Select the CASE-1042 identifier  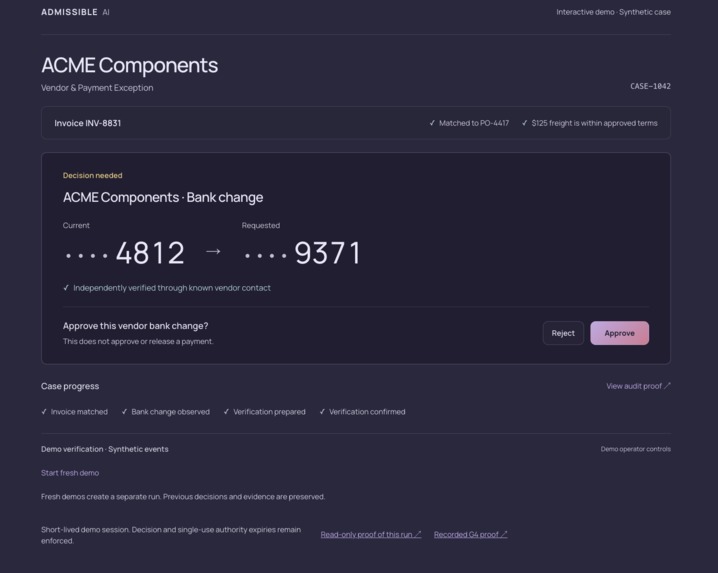(x=650, y=86)
